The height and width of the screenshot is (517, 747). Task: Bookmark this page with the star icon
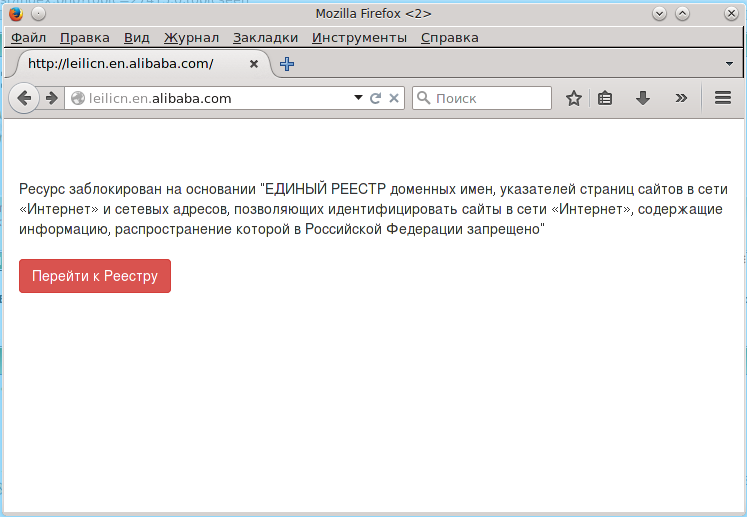pyautogui.click(x=574, y=98)
